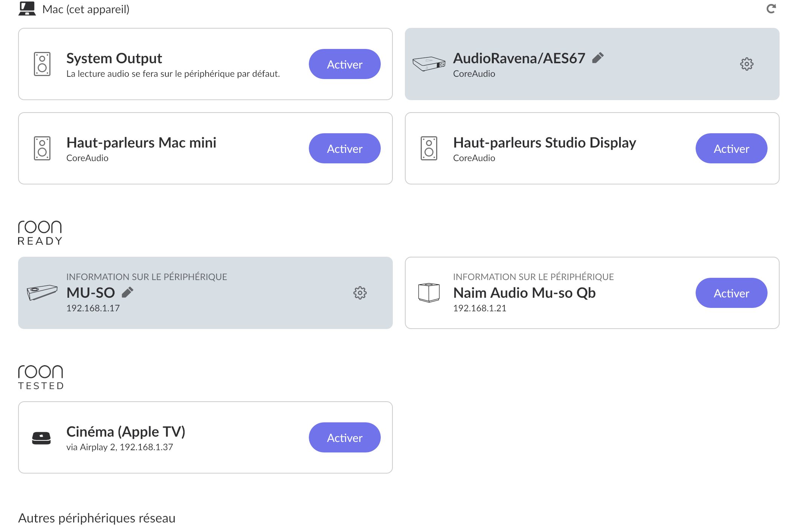Open AudioRavena/AES67 settings gear
This screenshot has height=530, width=812.
point(746,64)
